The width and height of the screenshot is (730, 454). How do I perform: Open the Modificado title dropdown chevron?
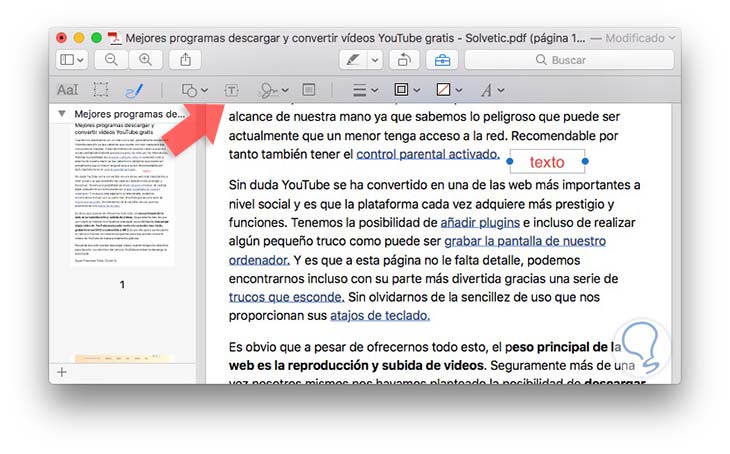(672, 38)
